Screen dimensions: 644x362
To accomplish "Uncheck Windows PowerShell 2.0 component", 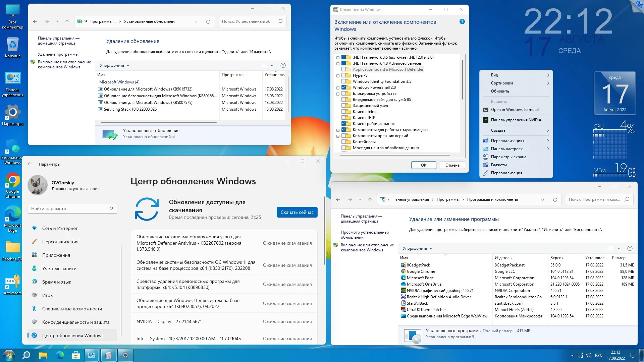I will click(344, 87).
